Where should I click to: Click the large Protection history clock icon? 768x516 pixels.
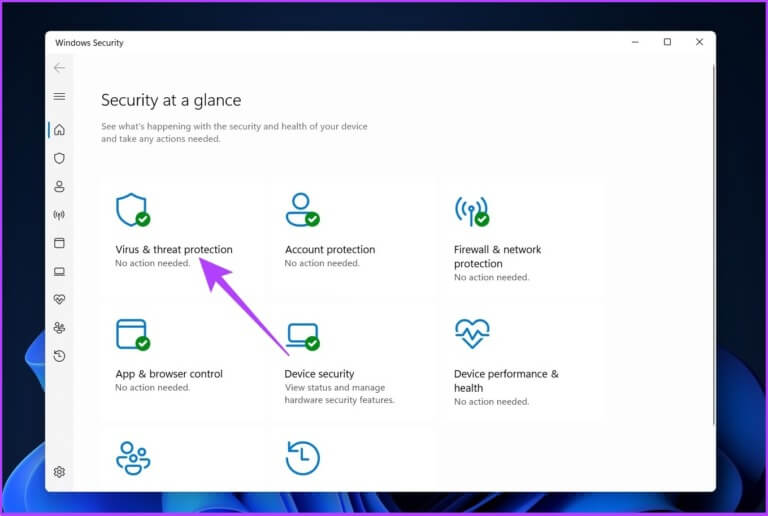pyautogui.click(x=302, y=458)
